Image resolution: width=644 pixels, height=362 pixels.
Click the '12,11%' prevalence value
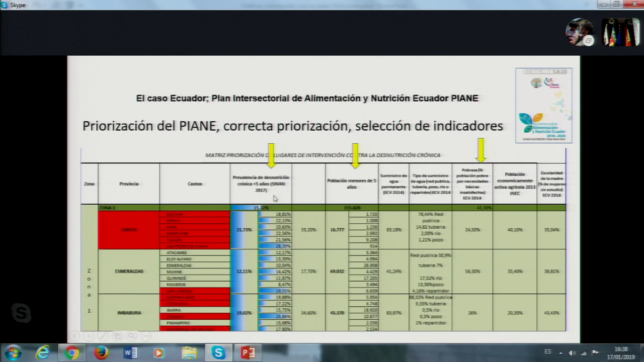click(x=244, y=271)
